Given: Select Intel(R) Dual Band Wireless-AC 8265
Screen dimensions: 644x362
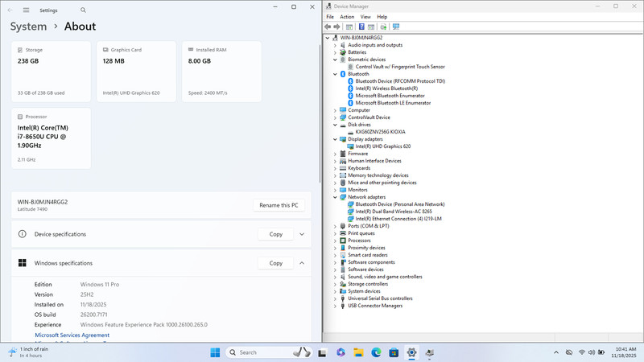Looking at the screenshot, I should coord(394,212).
